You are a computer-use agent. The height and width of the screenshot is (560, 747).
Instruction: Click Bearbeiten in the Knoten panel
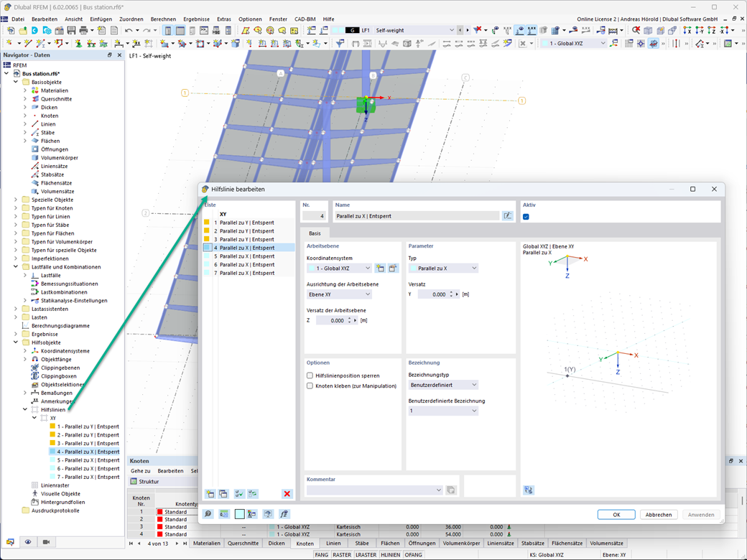coord(170,471)
